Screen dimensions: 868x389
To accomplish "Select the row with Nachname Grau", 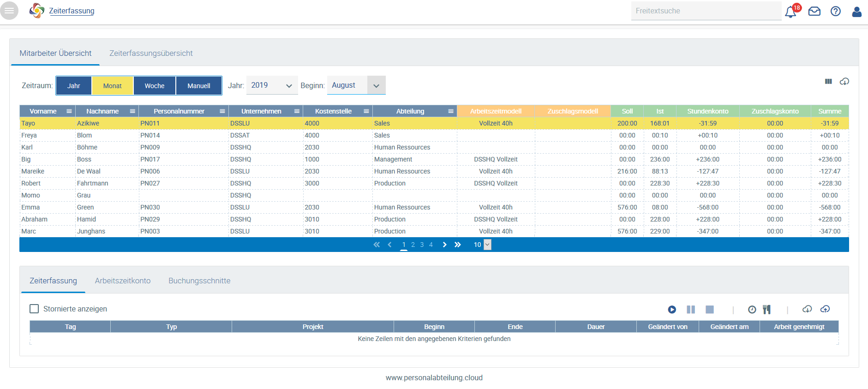I will 434,195.
